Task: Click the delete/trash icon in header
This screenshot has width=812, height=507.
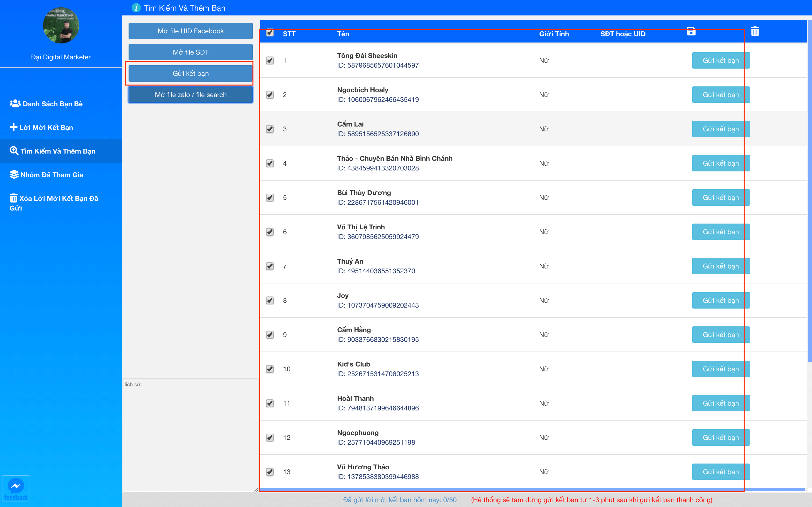Action: click(x=755, y=32)
